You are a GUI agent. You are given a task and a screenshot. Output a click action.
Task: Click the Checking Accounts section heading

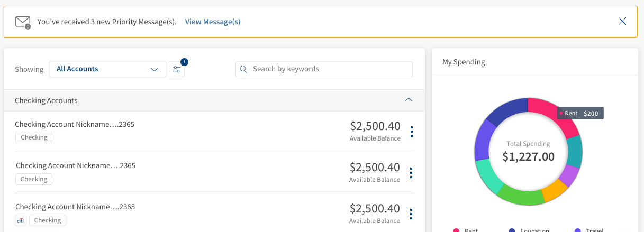coord(46,100)
